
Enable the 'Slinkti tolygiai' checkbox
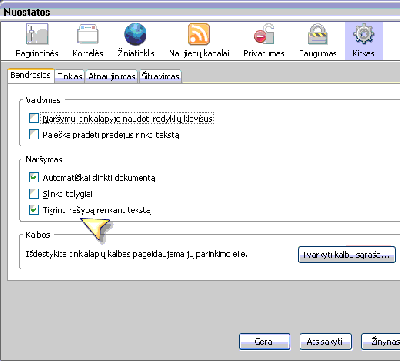click(34, 194)
